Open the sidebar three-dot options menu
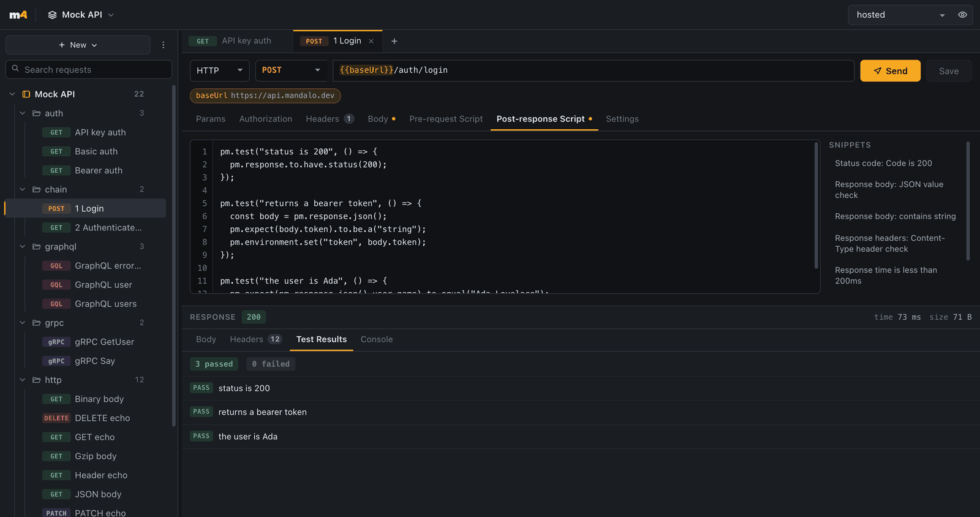980x517 pixels. [x=163, y=45]
